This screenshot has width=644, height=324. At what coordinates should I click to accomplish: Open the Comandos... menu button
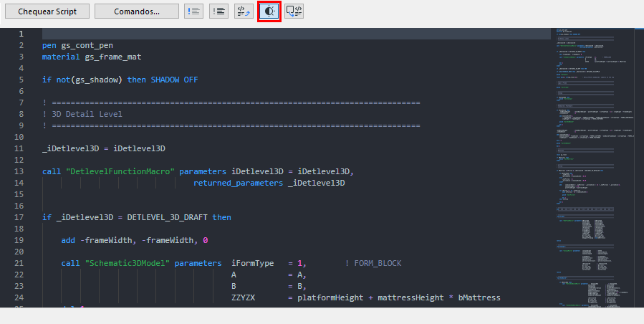pyautogui.click(x=137, y=11)
